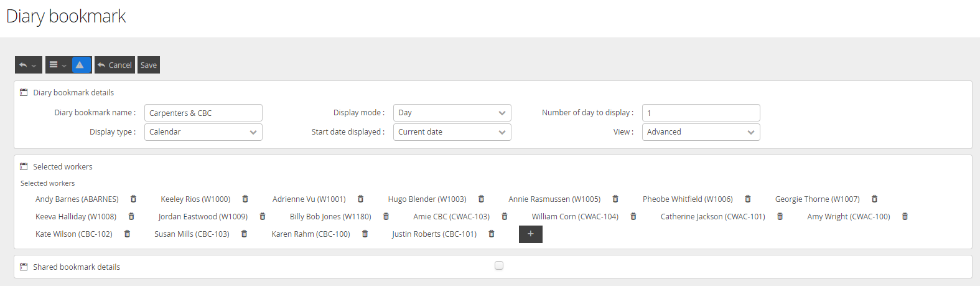Change the View dropdown from Advanced
The image size is (980, 286).
pyautogui.click(x=701, y=132)
